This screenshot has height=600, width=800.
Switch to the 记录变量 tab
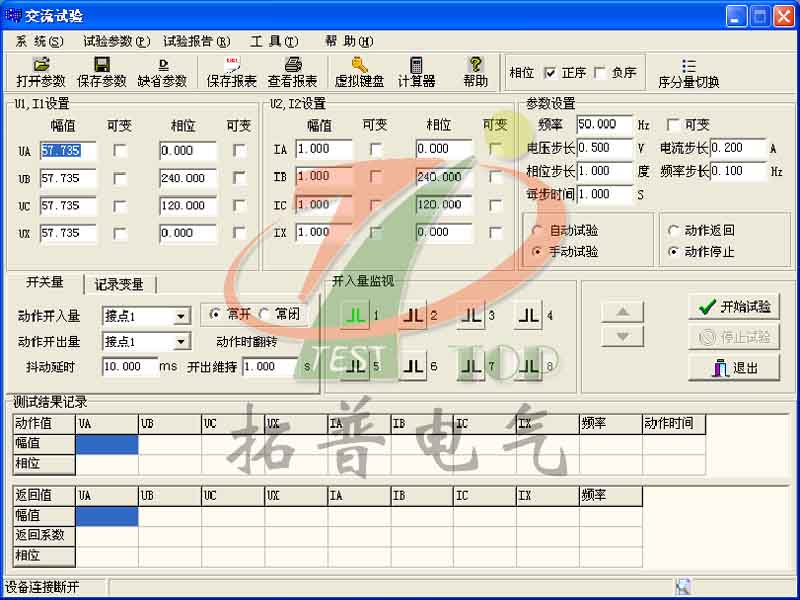pyautogui.click(x=120, y=282)
